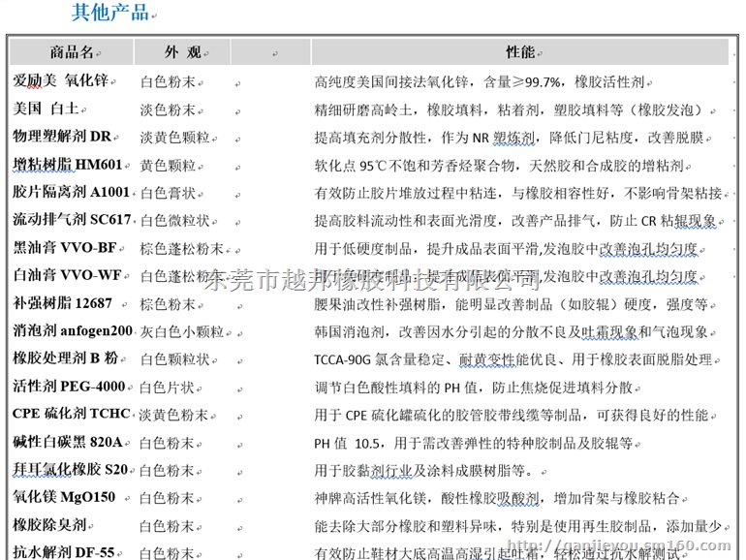Click the 爱励美 氧化锌 product name
746x560 pixels.
click(61, 80)
